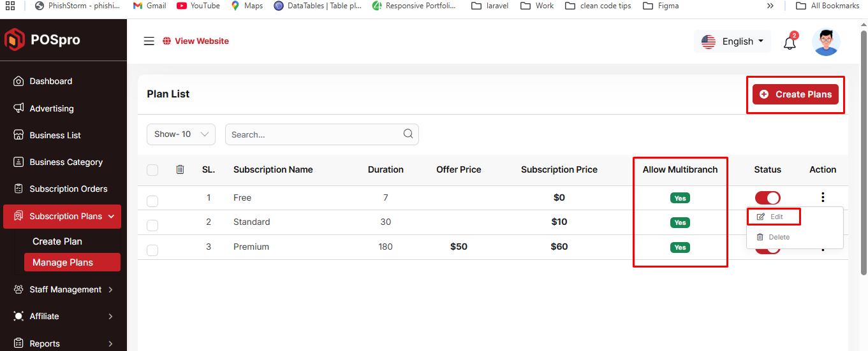Choose Edit from the action menu

[x=774, y=217]
